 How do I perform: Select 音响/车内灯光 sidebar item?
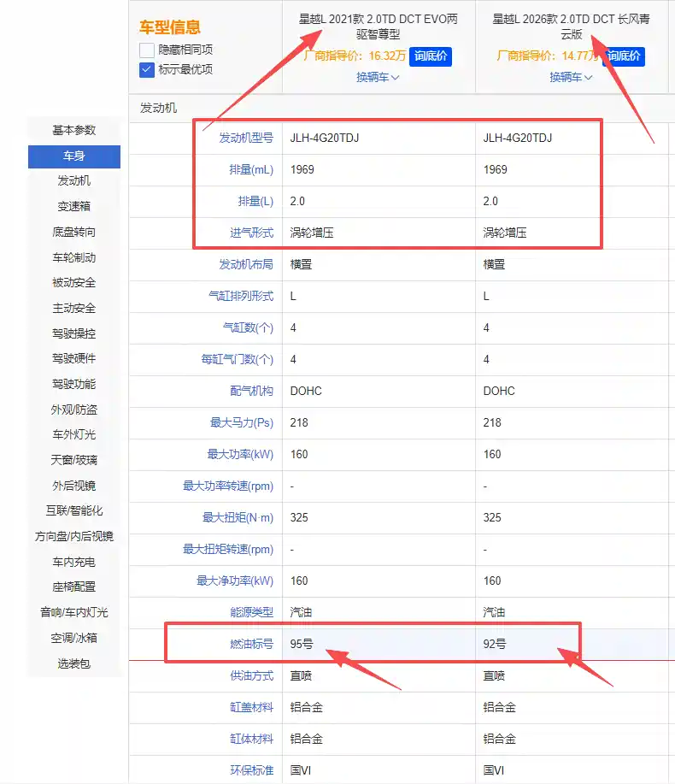pyautogui.click(x=74, y=612)
